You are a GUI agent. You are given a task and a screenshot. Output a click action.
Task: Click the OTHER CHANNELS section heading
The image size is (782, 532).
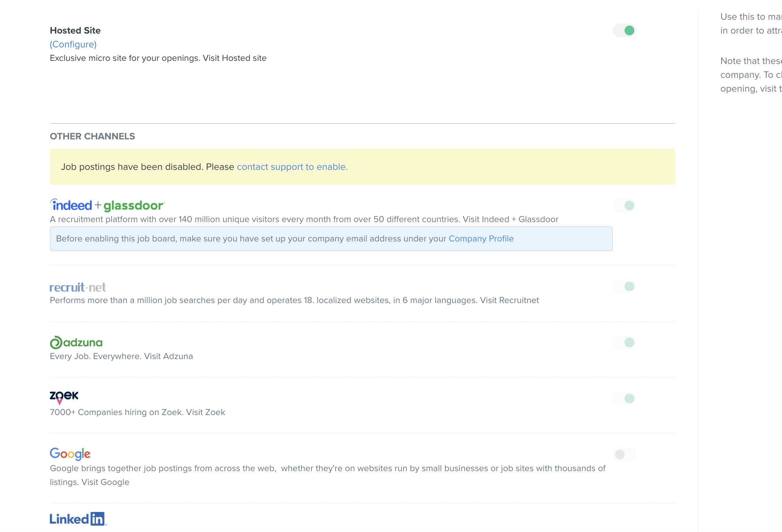coord(92,136)
